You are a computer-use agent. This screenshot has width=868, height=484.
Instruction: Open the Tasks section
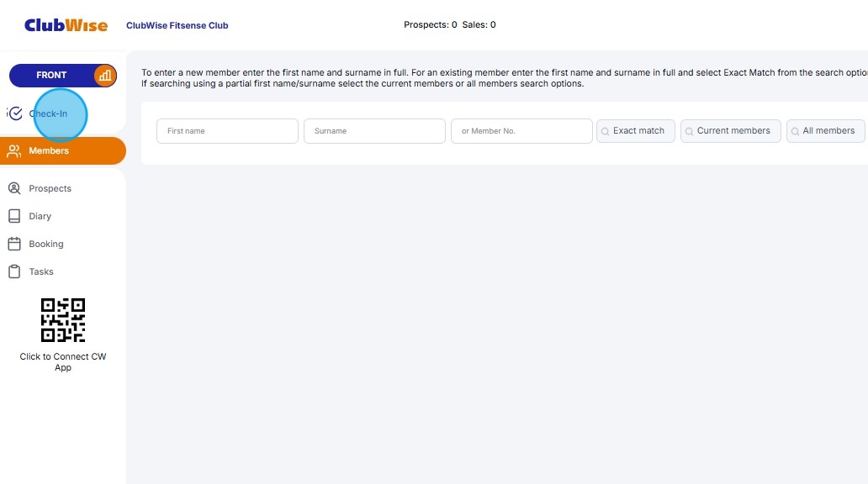click(41, 271)
